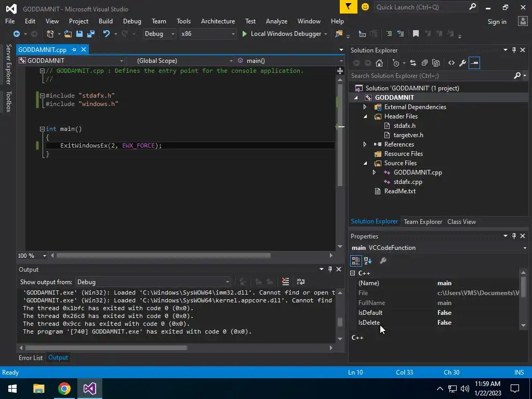Select ReadMe.txt in Solution Explorer

[400, 191]
